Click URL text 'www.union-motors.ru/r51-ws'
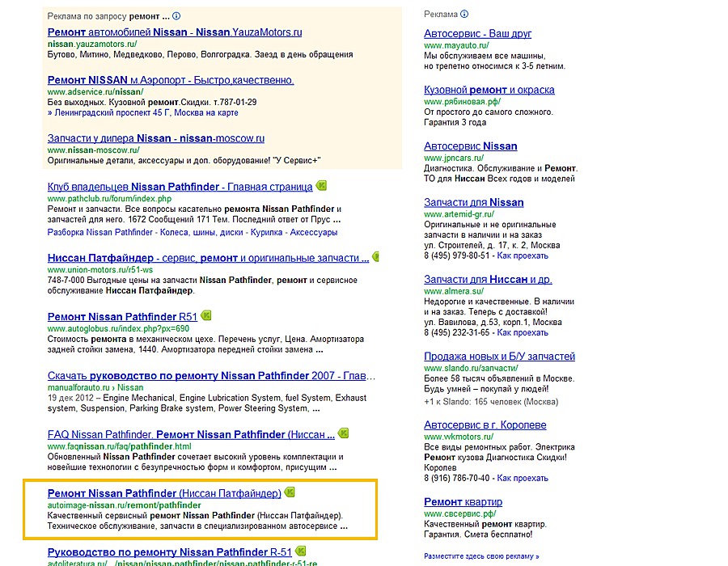The height and width of the screenshot is (566, 728). [99, 270]
